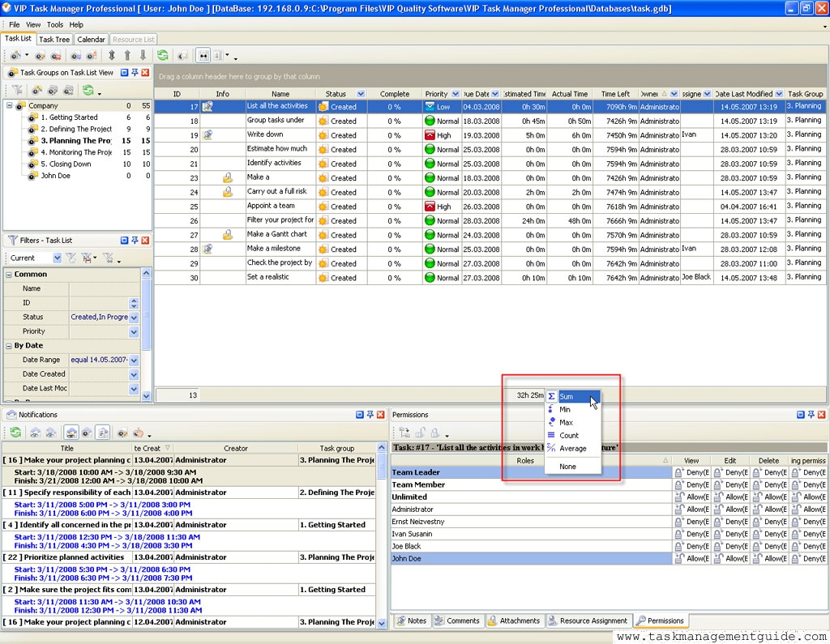Click the open padlock icon in Permissions toolbar

click(x=421, y=433)
